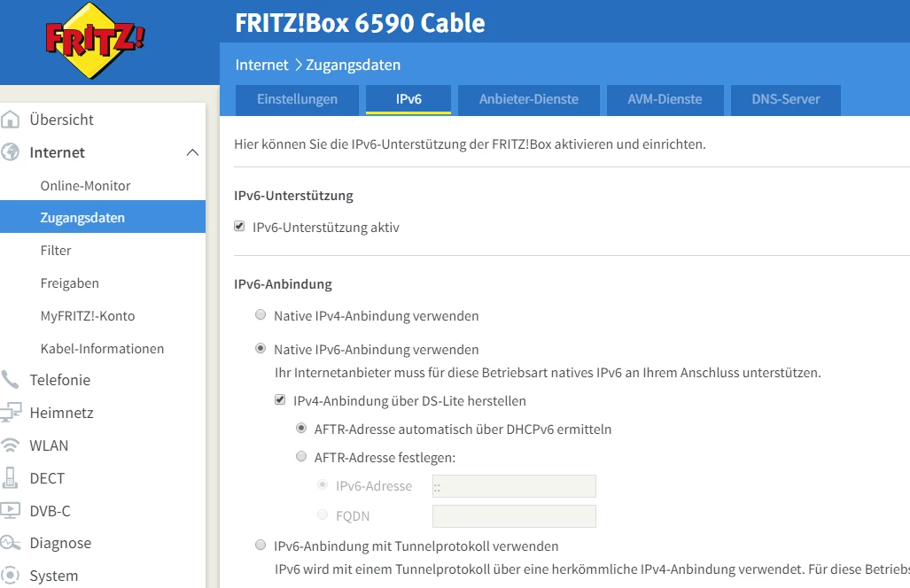The image size is (910, 588).
Task: Click the WLAN wifi icon
Action: click(x=11, y=445)
